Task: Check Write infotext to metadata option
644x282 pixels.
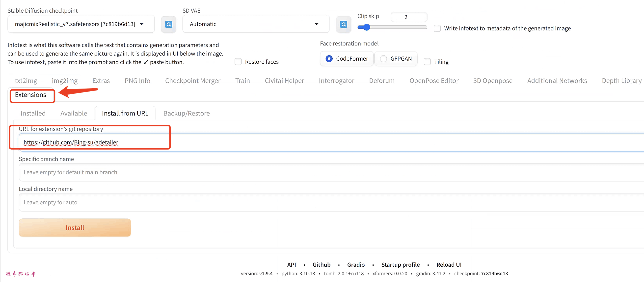Action: pos(437,28)
